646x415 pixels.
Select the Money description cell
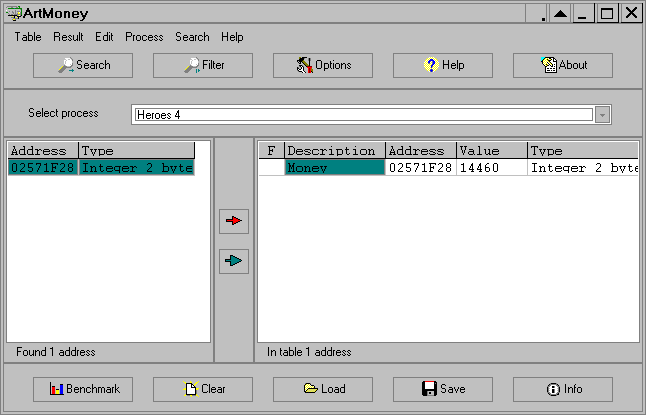point(335,168)
